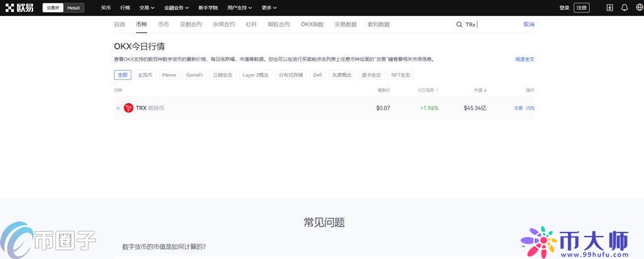Click the 闪兑 link for TRX
This screenshot has height=259, width=644.
click(530, 108)
